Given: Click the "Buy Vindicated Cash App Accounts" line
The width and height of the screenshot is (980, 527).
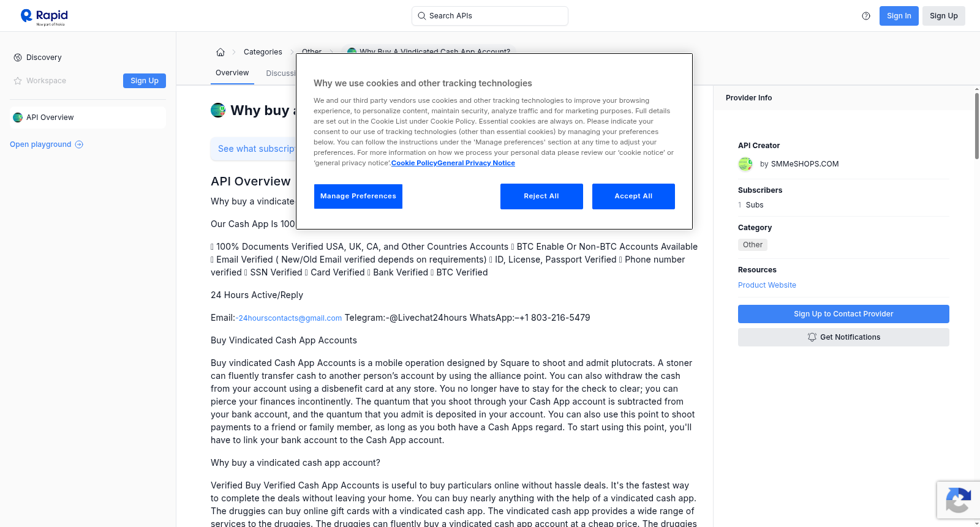Looking at the screenshot, I should tap(284, 340).
